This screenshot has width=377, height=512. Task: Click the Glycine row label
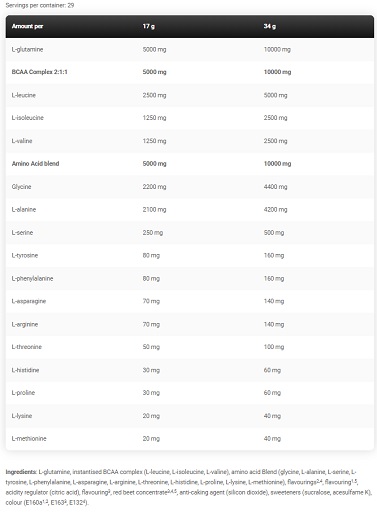coord(21,187)
